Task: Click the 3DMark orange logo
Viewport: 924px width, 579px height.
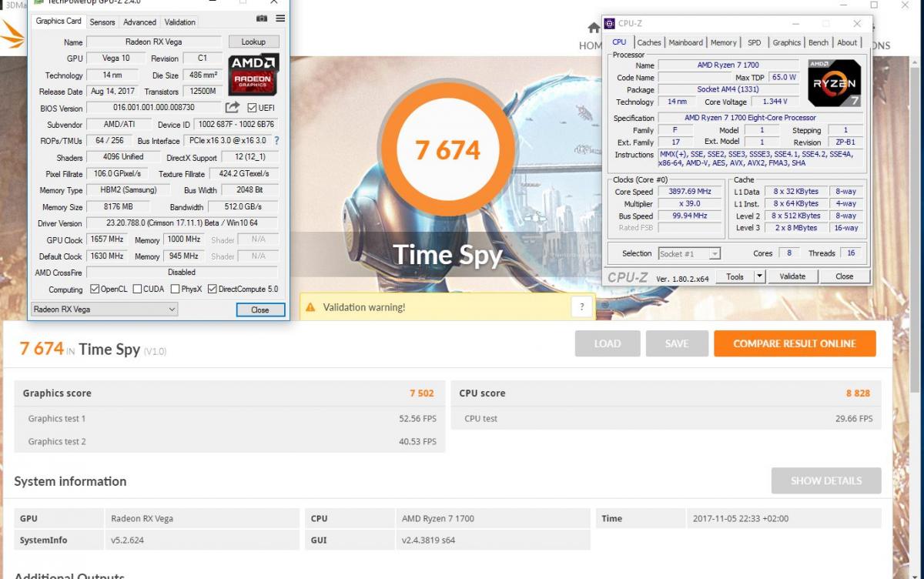Action: click(12, 33)
